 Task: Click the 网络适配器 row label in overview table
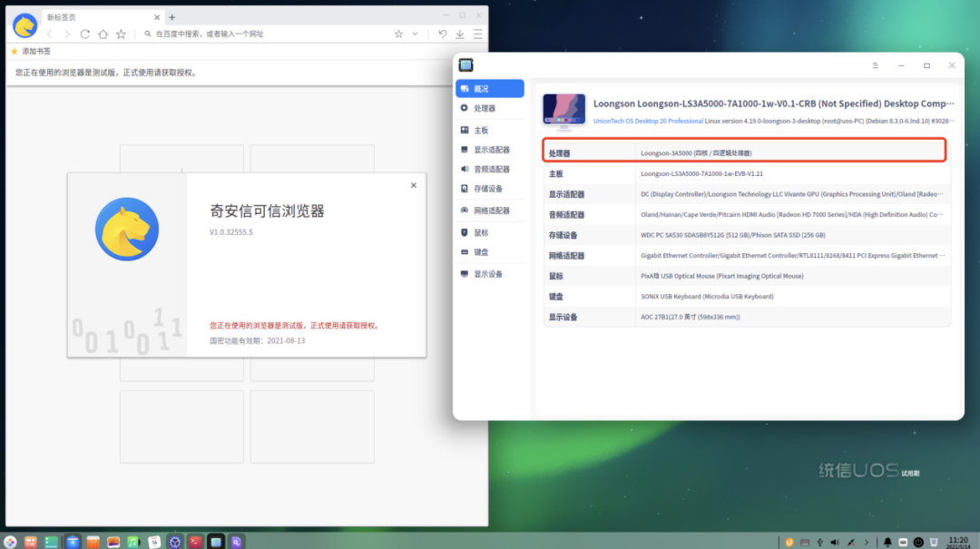coord(566,256)
